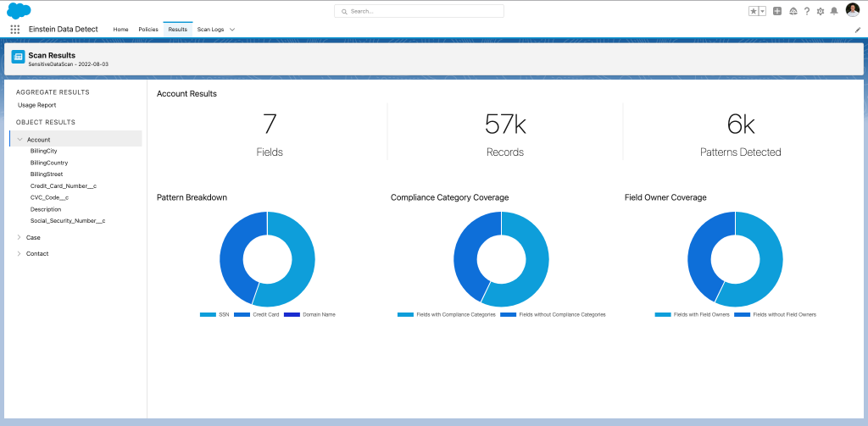Focus the global Search field
Viewport: 868px width, 426px height.
pyautogui.click(x=419, y=11)
